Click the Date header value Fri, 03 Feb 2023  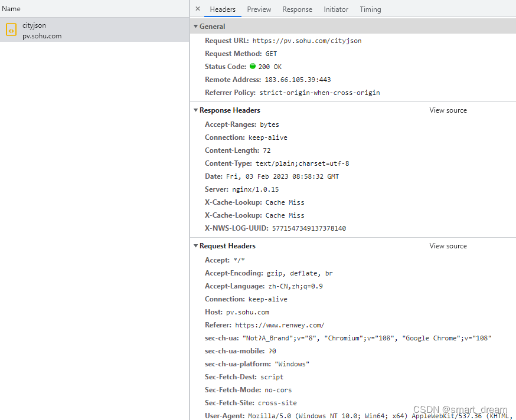282,176
